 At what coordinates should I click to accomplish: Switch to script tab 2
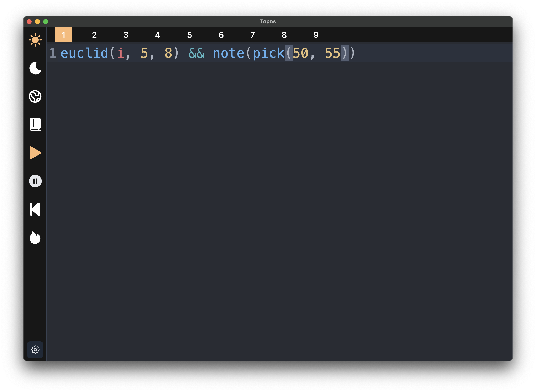94,35
